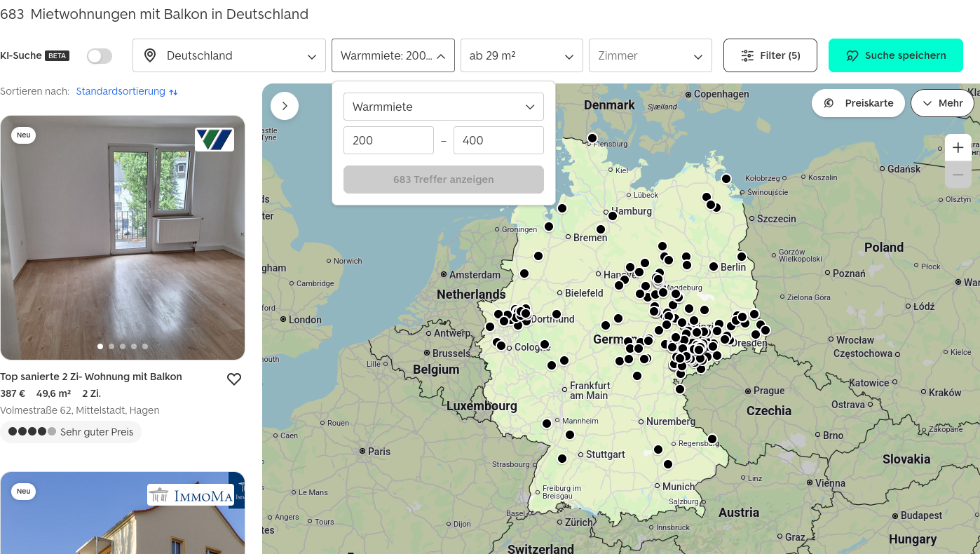Image resolution: width=980 pixels, height=554 pixels.
Task: Click the location pin icon
Action: [150, 55]
